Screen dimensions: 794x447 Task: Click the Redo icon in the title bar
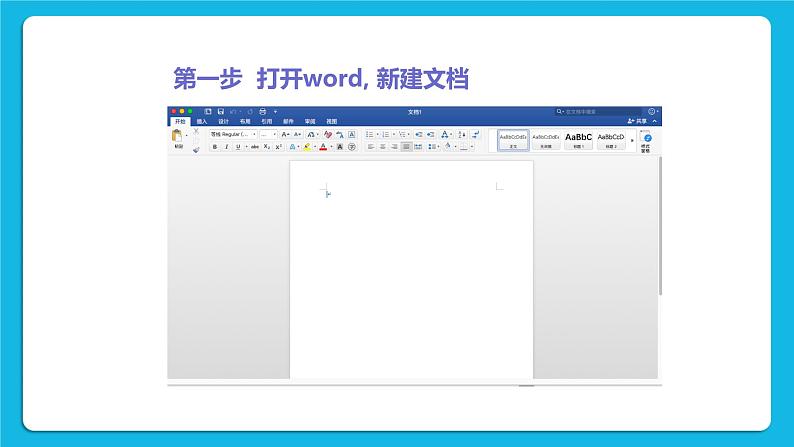[x=250, y=111]
